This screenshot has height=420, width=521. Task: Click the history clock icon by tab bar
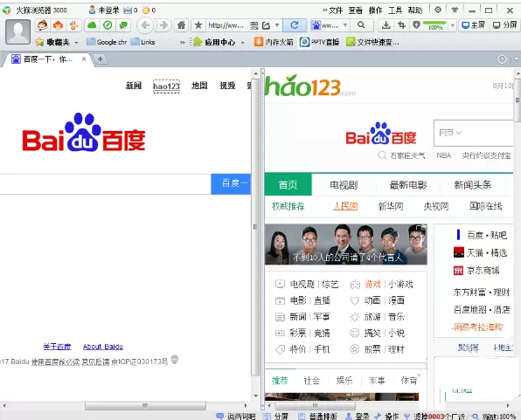point(502,59)
